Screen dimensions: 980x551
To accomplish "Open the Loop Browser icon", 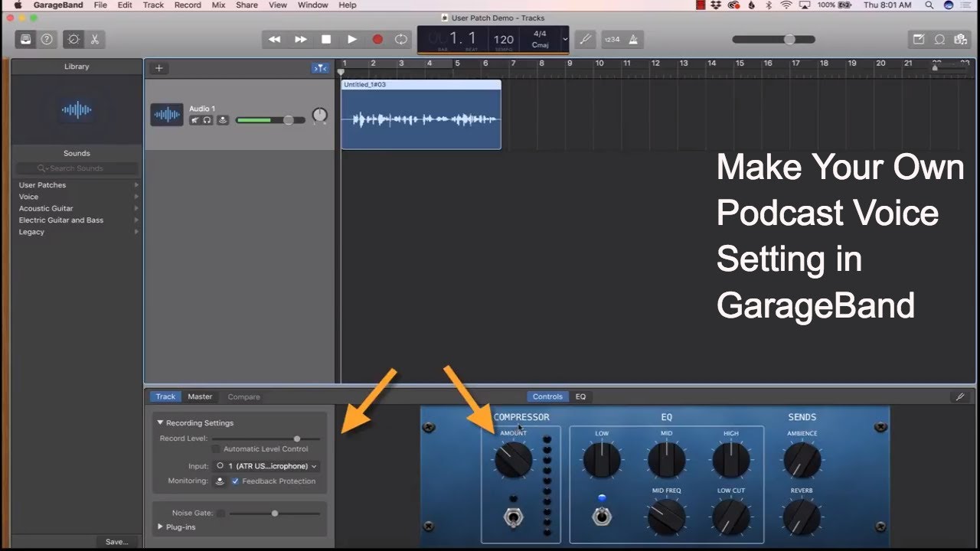I will pos(938,39).
